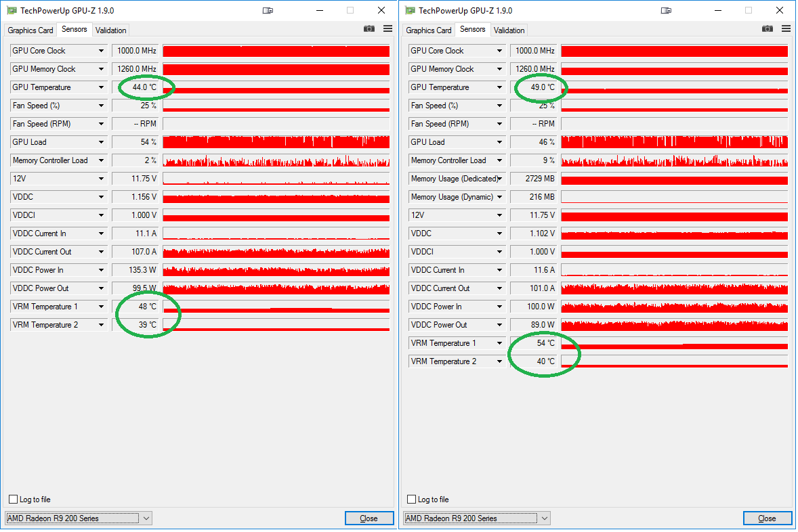Click 135.3 W VDDC Power In value
Screen dimensions: 798x532
(142, 270)
